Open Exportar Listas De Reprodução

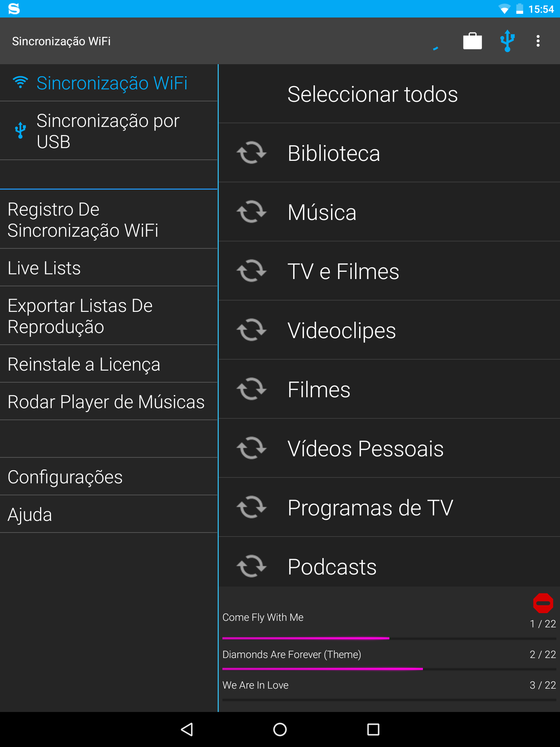(x=109, y=316)
